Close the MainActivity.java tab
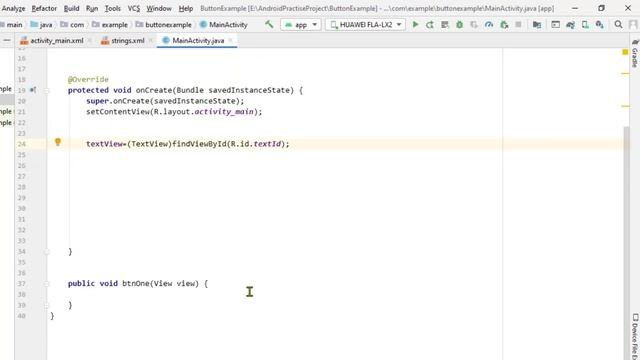 pos(230,40)
